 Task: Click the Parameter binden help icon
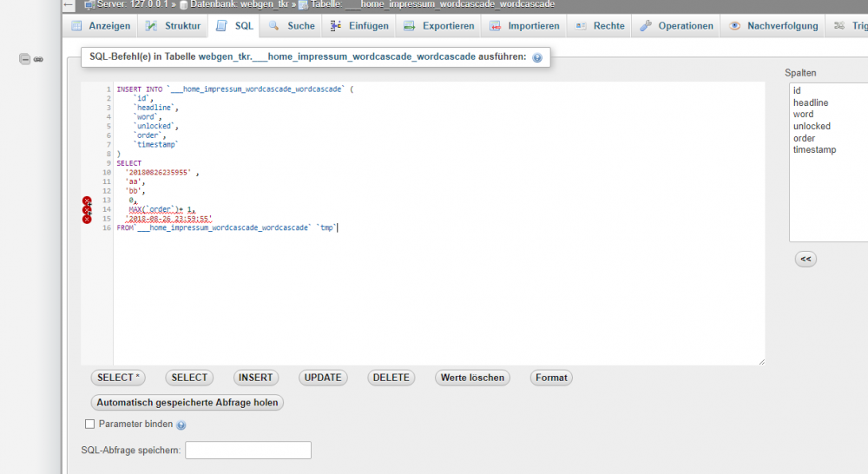[x=181, y=425]
